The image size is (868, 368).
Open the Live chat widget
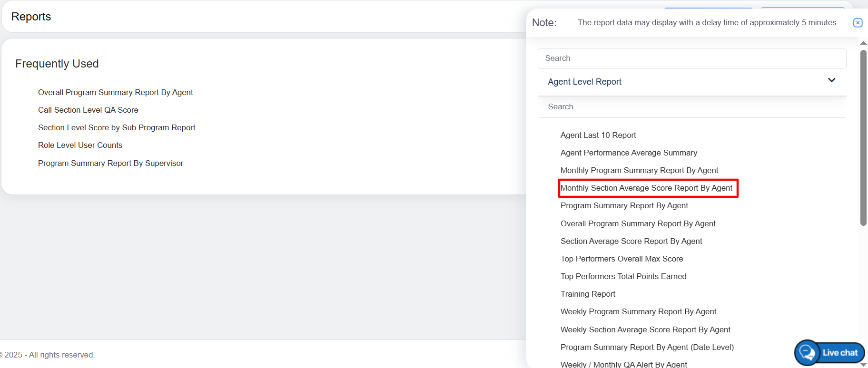[829, 353]
